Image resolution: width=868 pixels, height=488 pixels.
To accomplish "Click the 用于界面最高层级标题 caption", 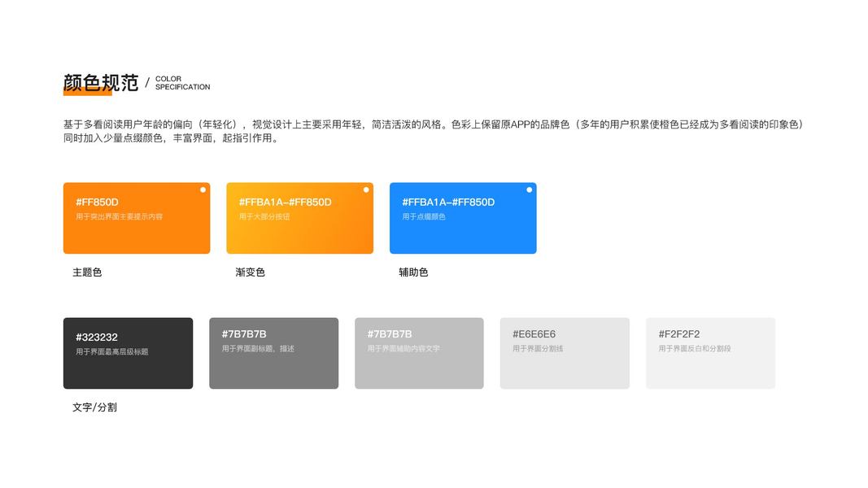I will click(111, 351).
